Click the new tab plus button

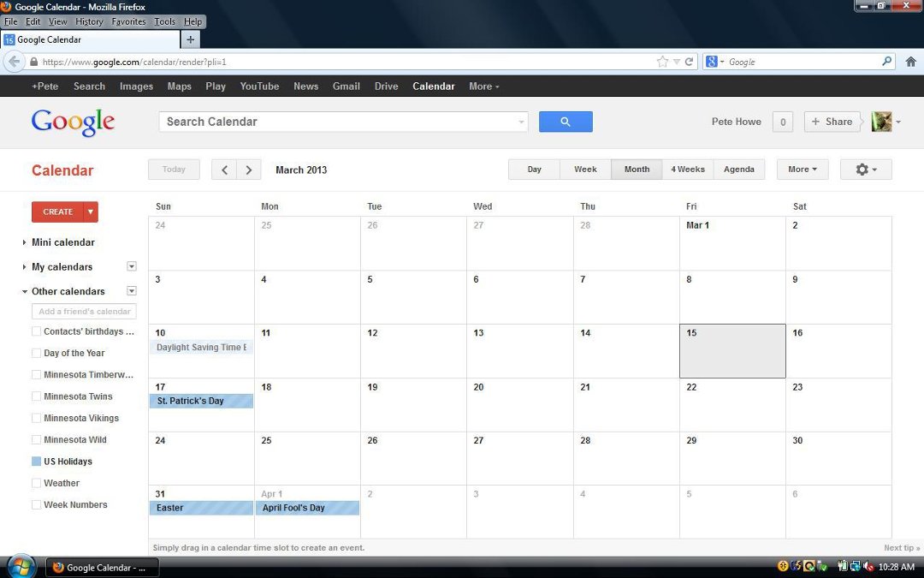click(x=190, y=39)
